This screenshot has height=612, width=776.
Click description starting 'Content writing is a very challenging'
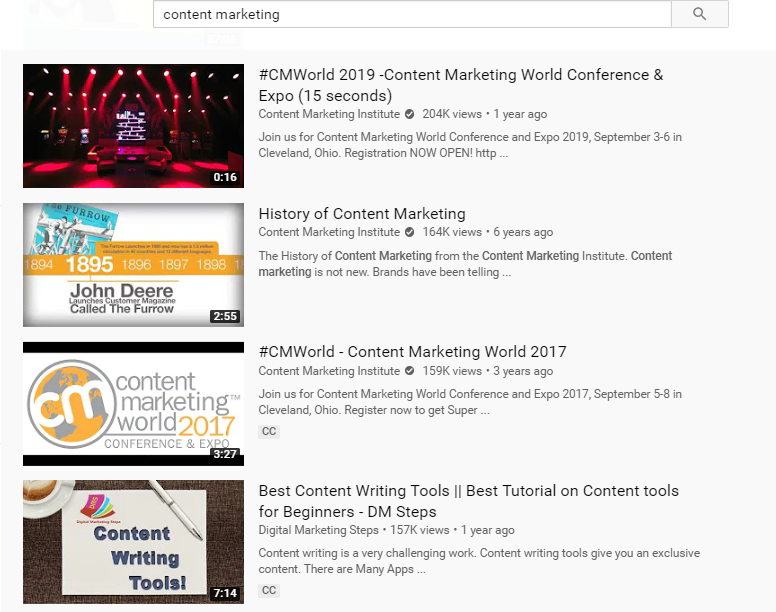tap(479, 561)
